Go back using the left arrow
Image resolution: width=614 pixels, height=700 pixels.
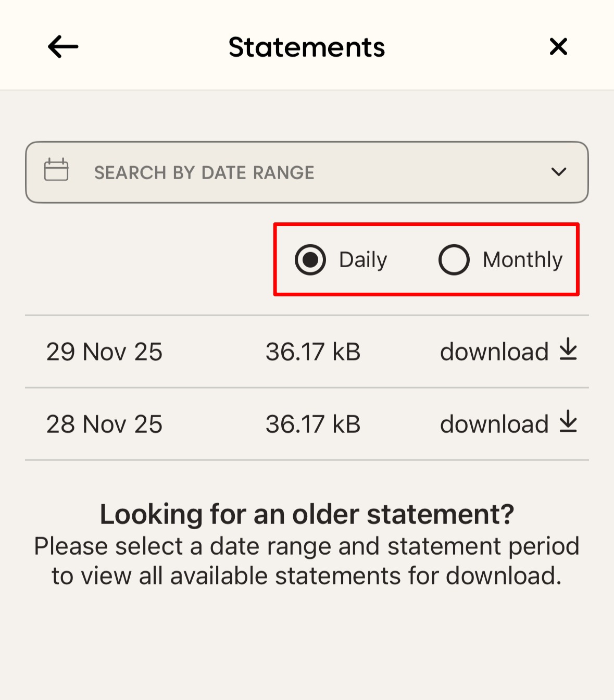63,47
